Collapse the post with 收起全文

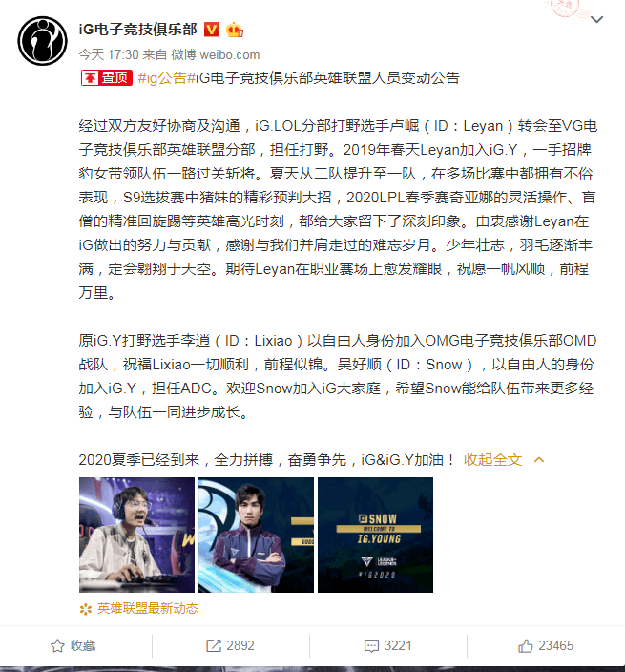click(492, 460)
